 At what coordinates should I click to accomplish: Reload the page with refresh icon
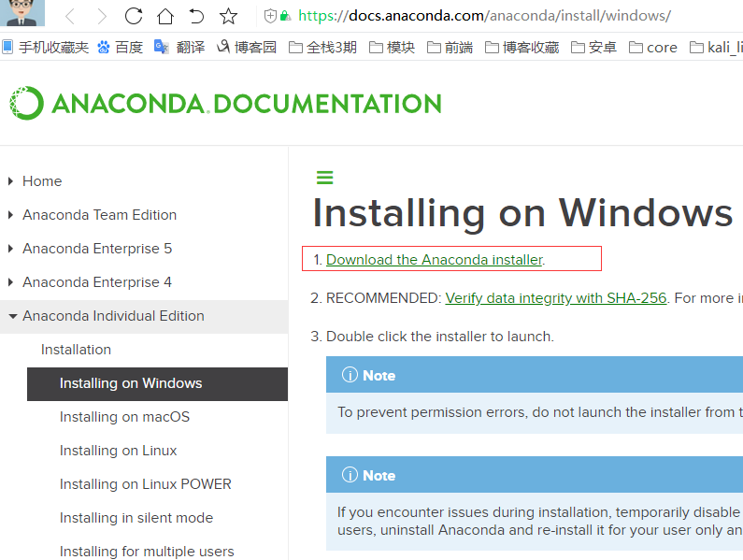[134, 16]
